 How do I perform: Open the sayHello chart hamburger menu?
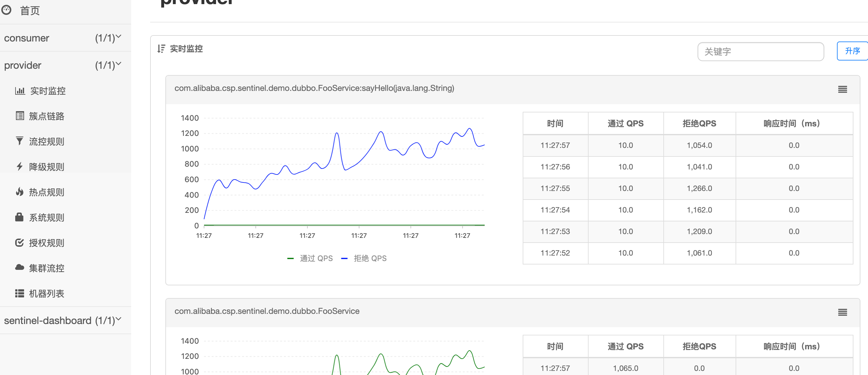click(842, 89)
